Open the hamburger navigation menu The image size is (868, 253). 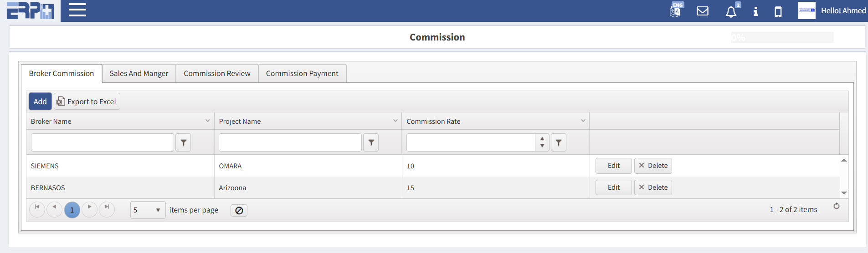(x=77, y=10)
